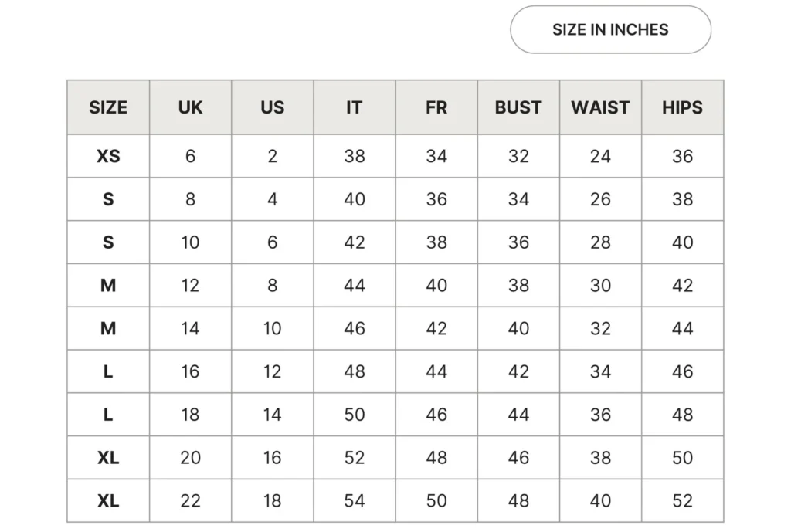This screenshot has height=532, width=791.
Task: Select the XS size row label
Action: click(x=108, y=156)
